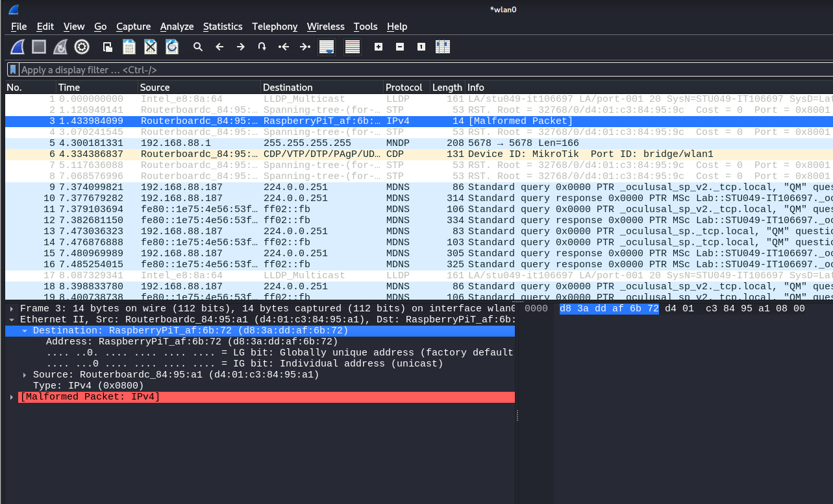Select packet 1 LLDP from Intel_e8:8a:64
This screenshot has width=833, height=504.
[x=418, y=99]
